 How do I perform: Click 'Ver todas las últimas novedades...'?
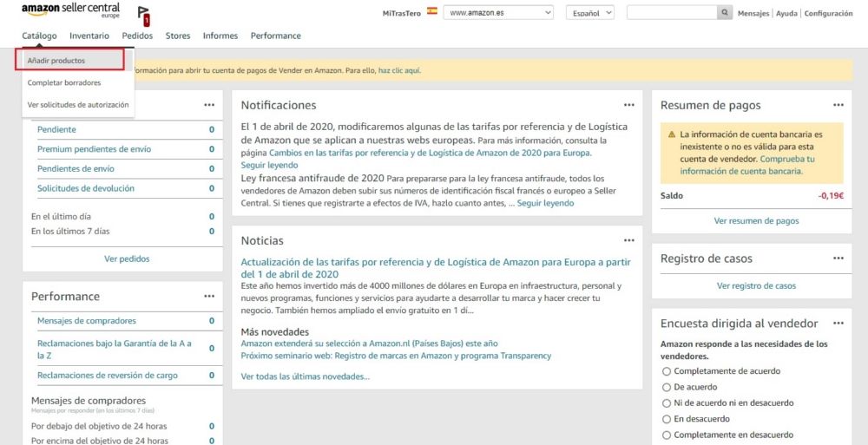[305, 376]
